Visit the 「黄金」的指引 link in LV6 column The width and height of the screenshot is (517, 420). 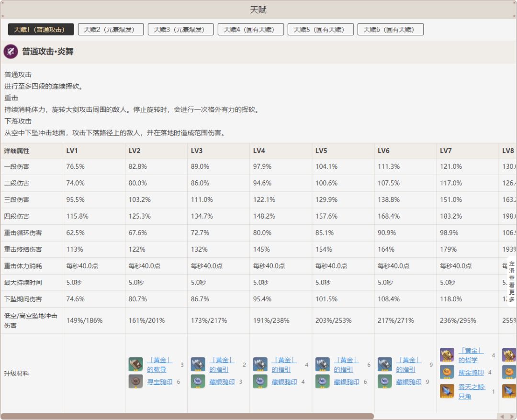click(409, 365)
